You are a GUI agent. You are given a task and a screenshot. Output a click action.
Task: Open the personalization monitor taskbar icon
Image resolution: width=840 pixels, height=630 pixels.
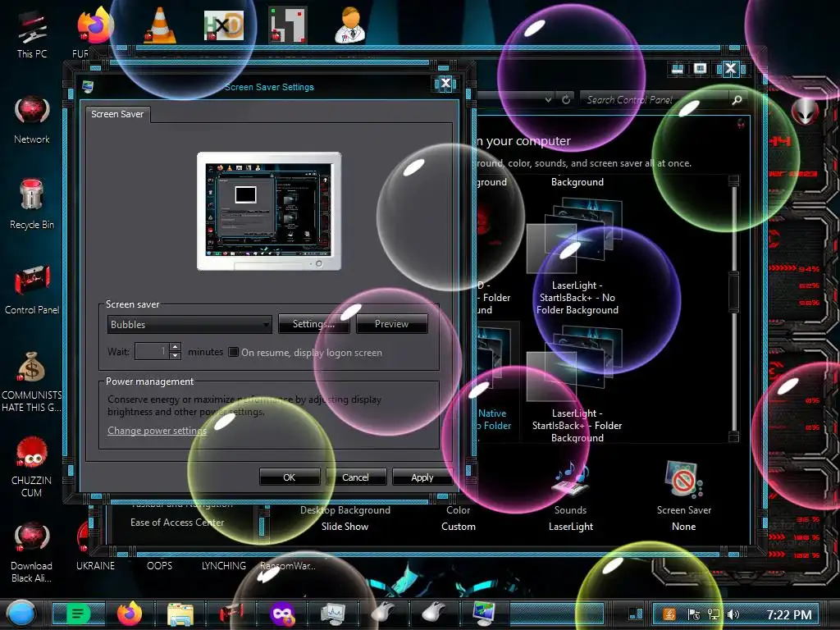pyautogui.click(x=484, y=614)
